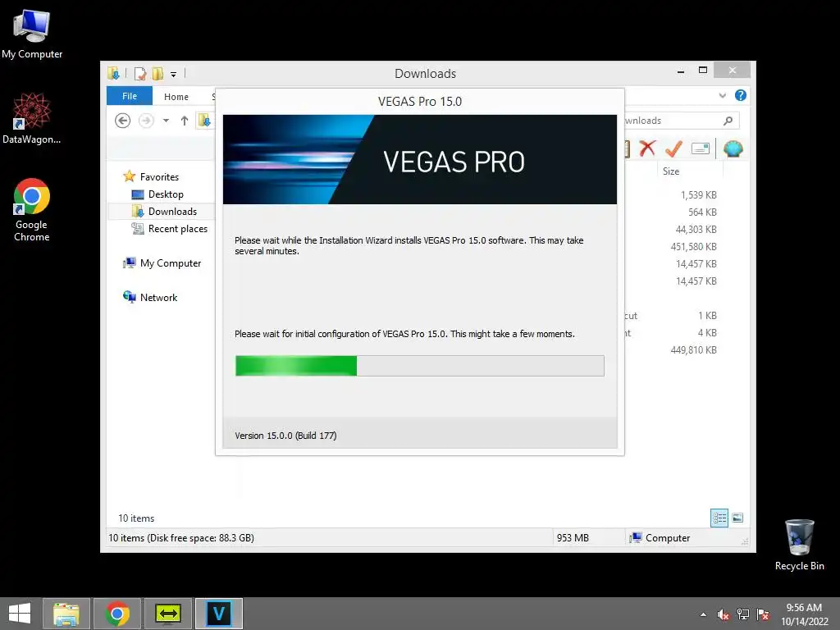Image resolution: width=840 pixels, height=630 pixels.
Task: Open the Recycle Bin desktop icon
Action: click(x=799, y=545)
